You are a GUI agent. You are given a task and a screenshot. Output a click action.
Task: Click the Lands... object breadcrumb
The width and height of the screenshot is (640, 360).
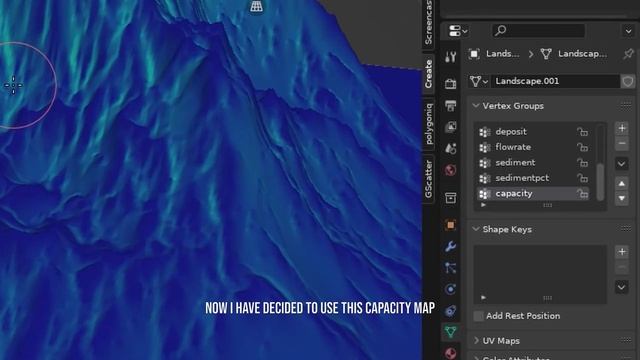tap(502, 54)
